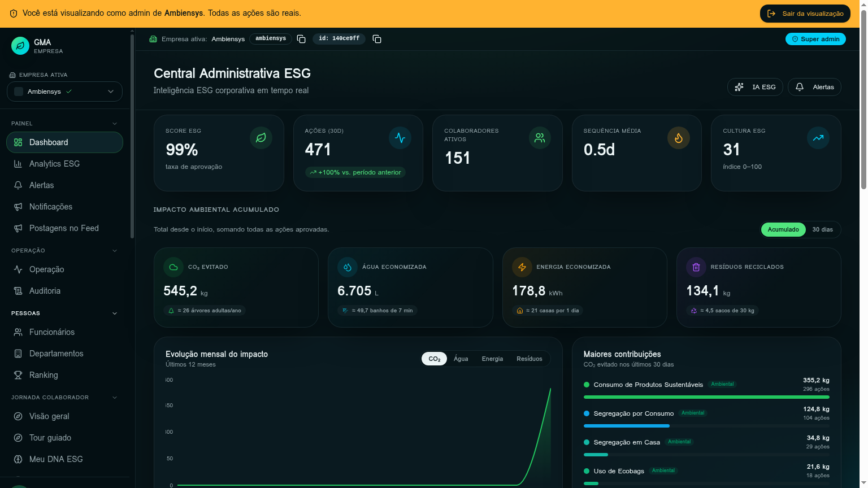The image size is (868, 488).
Task: Click the Ações activity pulse icon
Action: [400, 138]
